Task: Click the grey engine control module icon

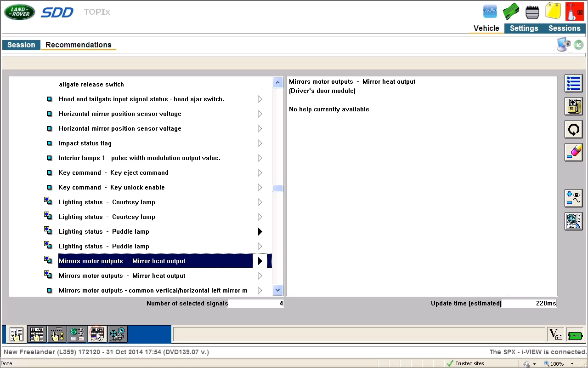Action: [x=532, y=12]
